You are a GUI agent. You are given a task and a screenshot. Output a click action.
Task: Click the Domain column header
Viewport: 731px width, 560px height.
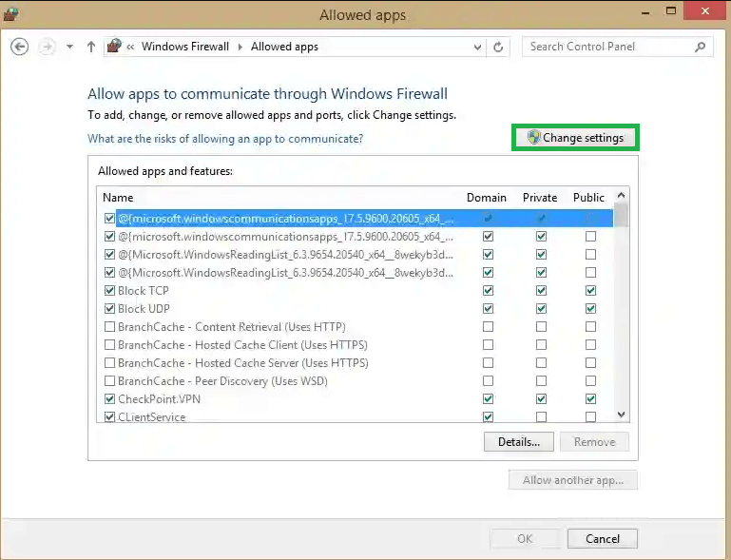pyautogui.click(x=487, y=198)
